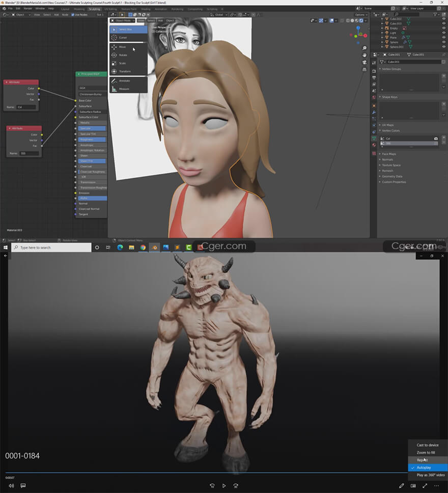Choose the Cursor tool
The height and width of the screenshot is (493, 448).
tap(128, 38)
